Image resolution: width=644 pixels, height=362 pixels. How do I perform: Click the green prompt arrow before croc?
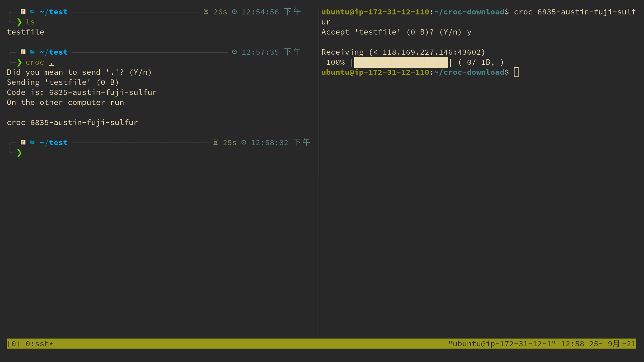(x=19, y=62)
